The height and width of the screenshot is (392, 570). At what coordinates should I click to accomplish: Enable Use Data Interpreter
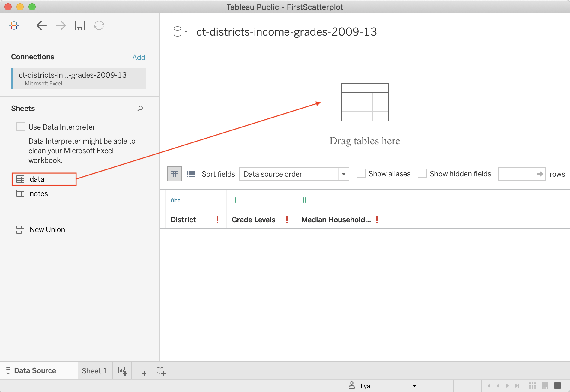[21, 127]
